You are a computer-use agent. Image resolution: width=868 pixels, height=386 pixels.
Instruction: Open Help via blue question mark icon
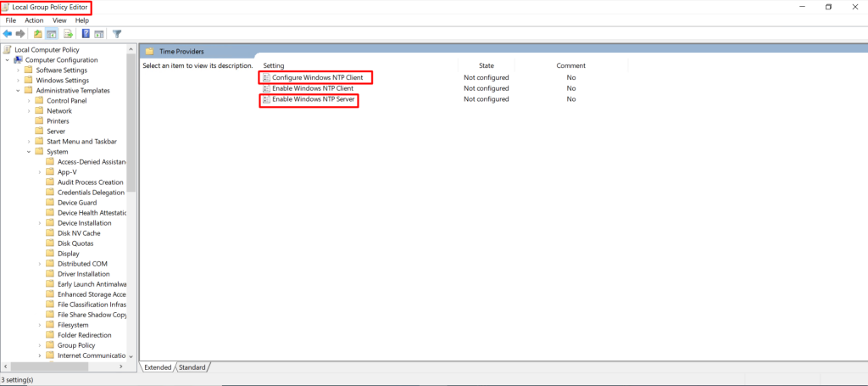click(x=86, y=34)
